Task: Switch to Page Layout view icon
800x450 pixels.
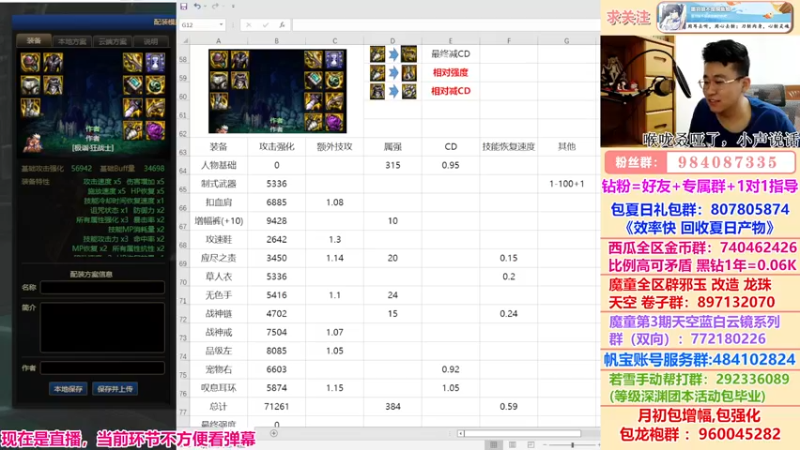Action: 512,445
